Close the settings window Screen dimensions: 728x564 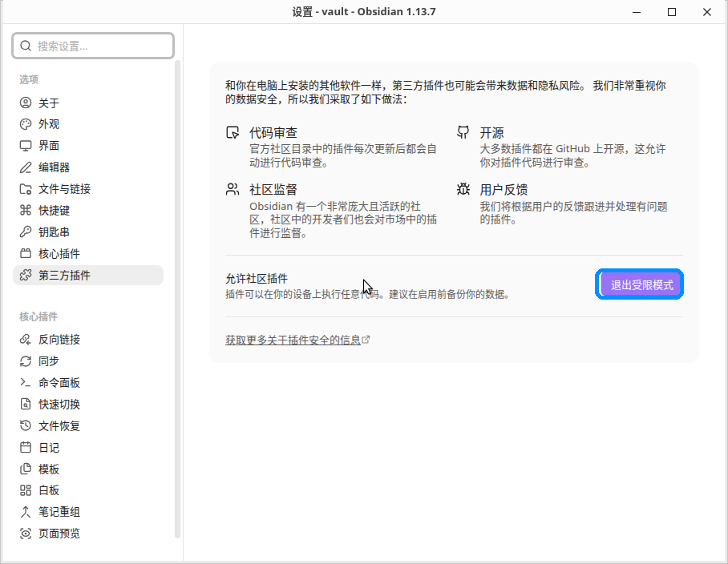coord(706,12)
